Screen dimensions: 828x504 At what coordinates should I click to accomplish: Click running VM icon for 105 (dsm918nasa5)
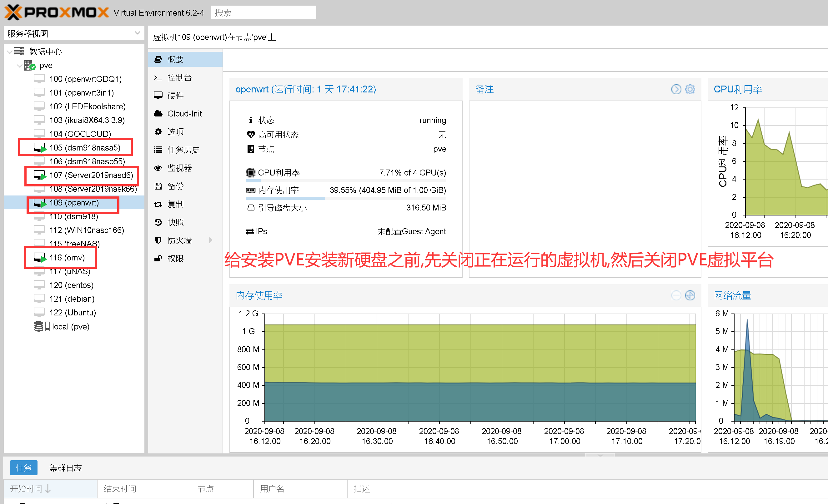tap(40, 148)
